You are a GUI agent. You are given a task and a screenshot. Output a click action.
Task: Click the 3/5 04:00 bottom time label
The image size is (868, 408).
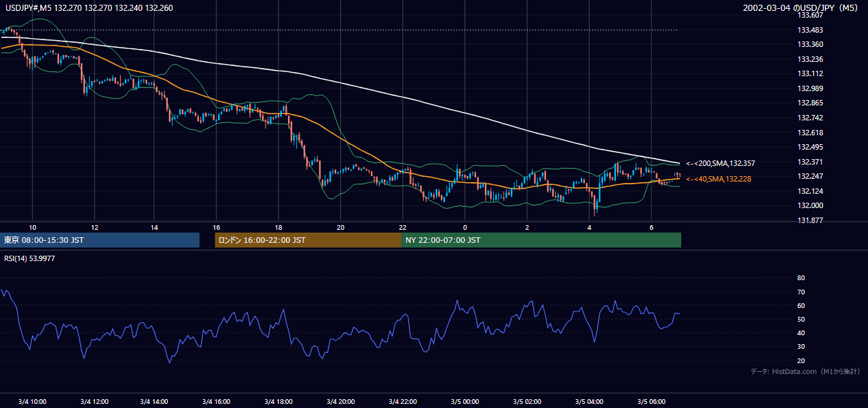pyautogui.click(x=590, y=401)
